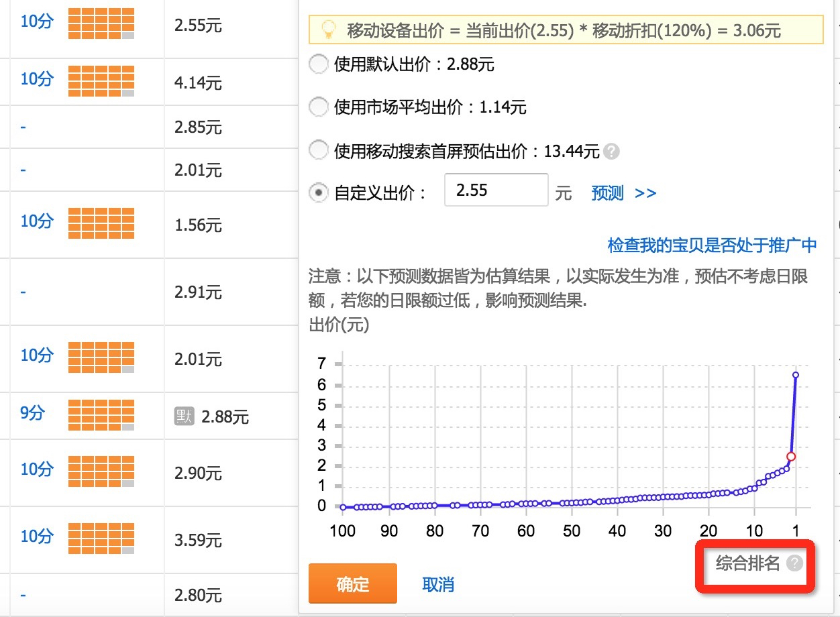Viewport: 840px width, 617px height.
Task: Click the quality score bars in the 2.90元 row
Action: click(101, 471)
